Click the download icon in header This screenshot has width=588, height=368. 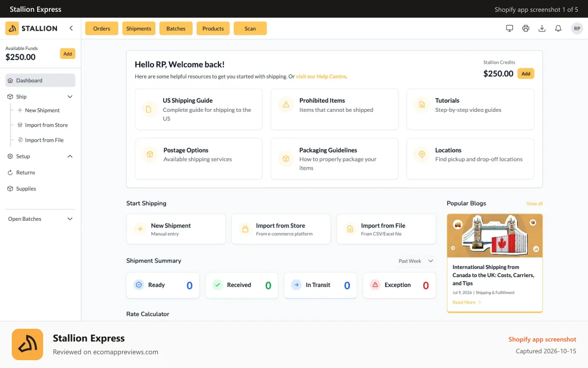click(x=542, y=28)
